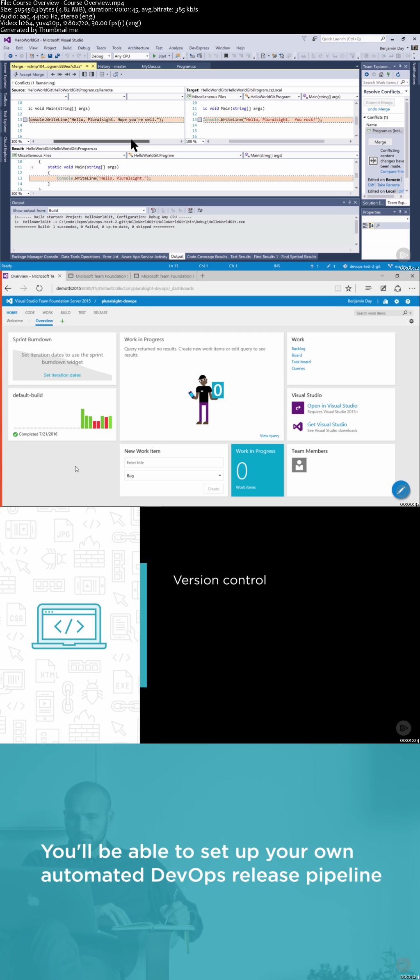This screenshot has height=980, width=420.
Task: Click the team member avatar tile
Action: coord(299,465)
